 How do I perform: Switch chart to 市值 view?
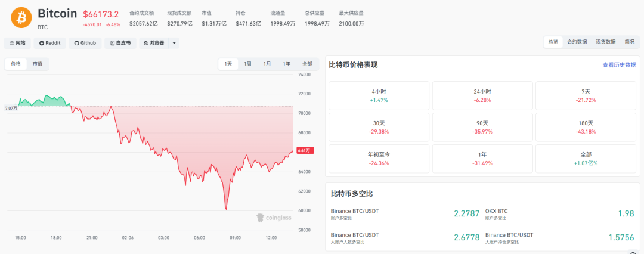(38, 64)
